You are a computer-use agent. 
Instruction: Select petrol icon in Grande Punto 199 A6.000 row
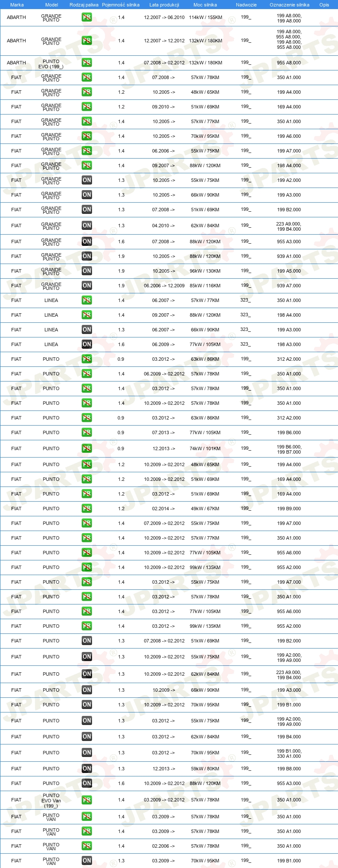[87, 136]
